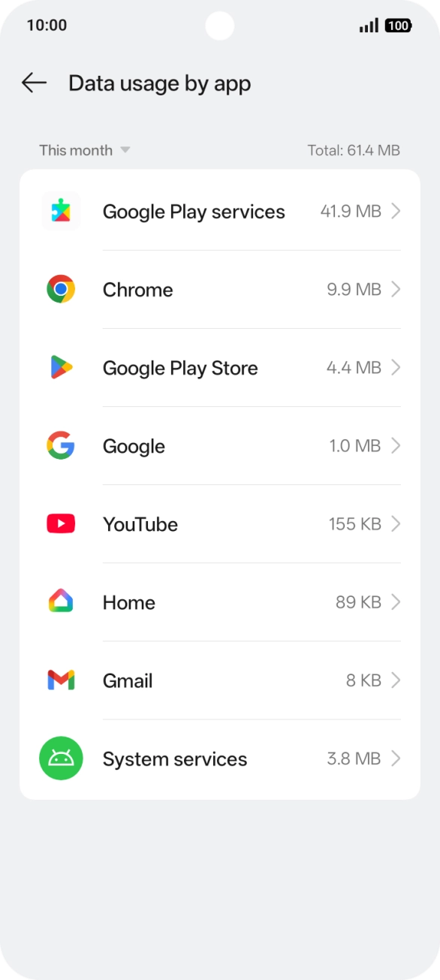Image resolution: width=440 pixels, height=980 pixels.
Task: Open the This month period selector
Action: click(x=84, y=150)
